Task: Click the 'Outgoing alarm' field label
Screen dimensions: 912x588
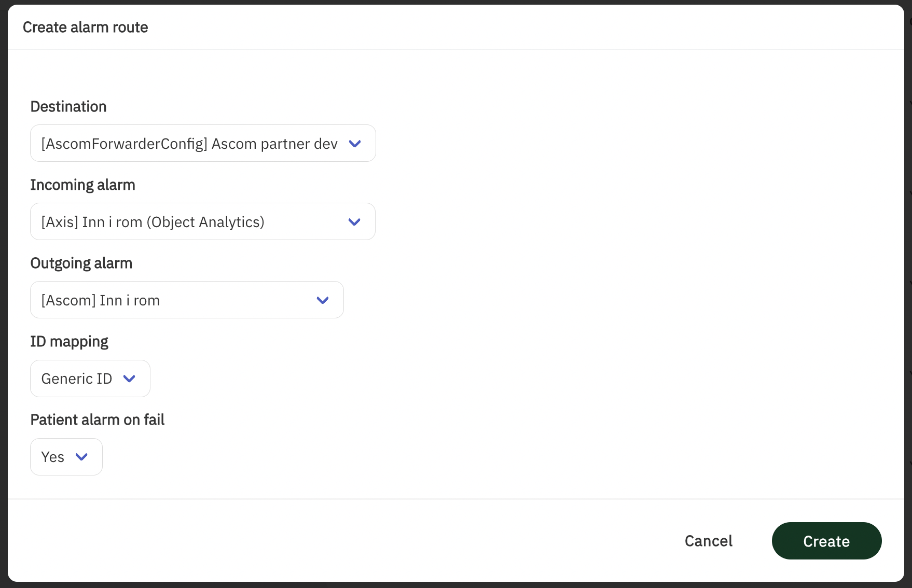Action: coord(81,263)
